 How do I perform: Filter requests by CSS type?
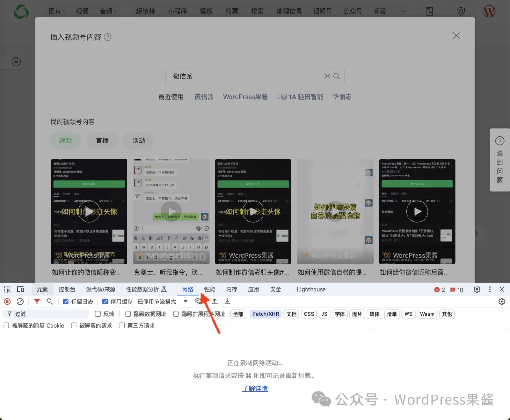(309, 314)
